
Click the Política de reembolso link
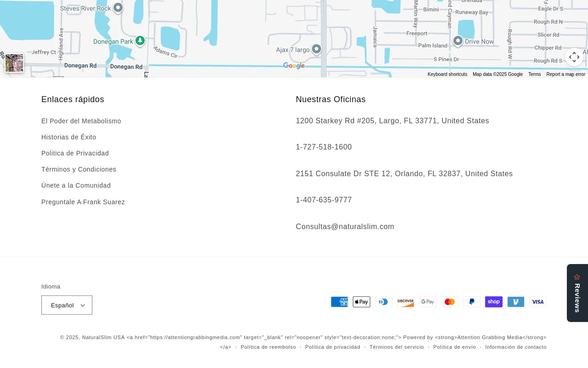pyautogui.click(x=268, y=347)
